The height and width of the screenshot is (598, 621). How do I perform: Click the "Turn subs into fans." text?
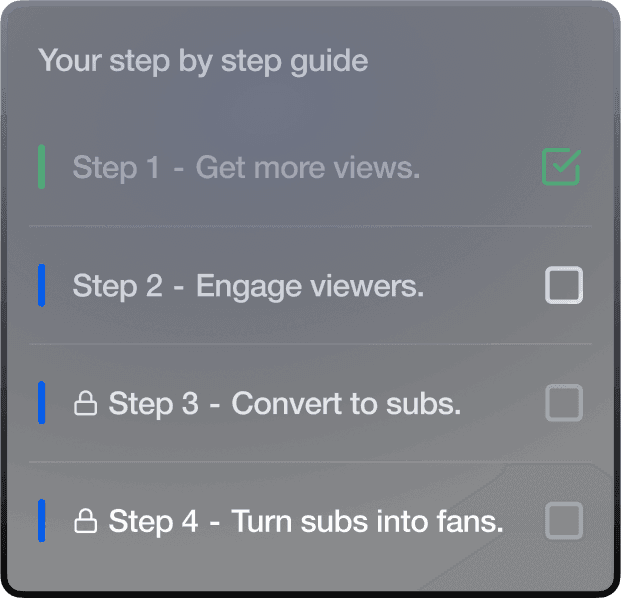tap(367, 521)
